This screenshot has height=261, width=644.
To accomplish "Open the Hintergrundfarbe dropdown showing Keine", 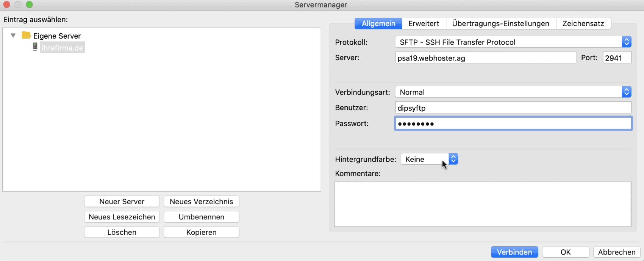I will [x=430, y=159].
